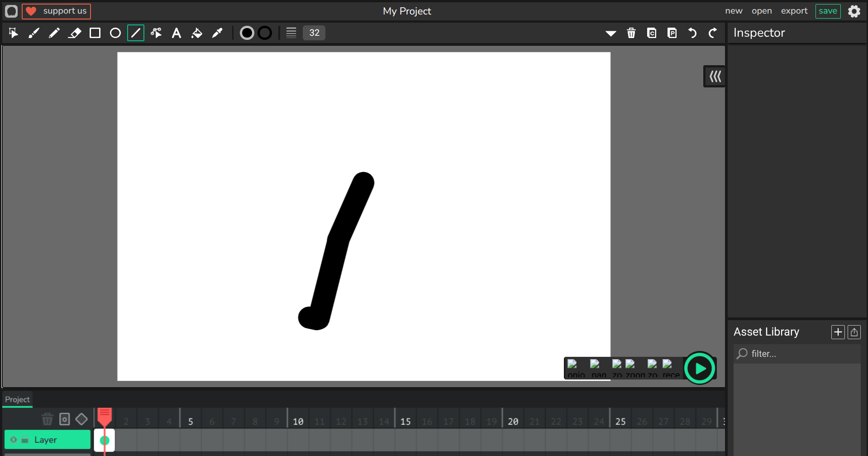This screenshot has height=456, width=868.
Task: Open stroke width options next to 32
Action: 291,33
